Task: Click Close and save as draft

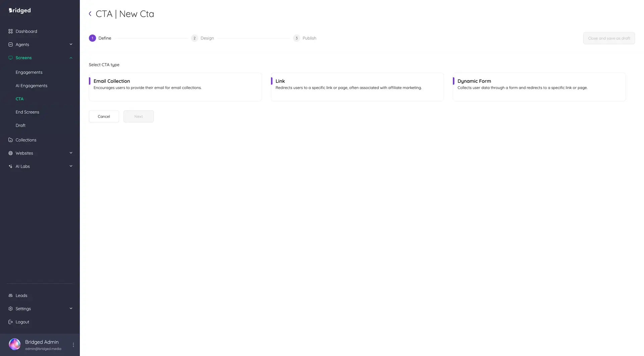Action: click(x=609, y=38)
